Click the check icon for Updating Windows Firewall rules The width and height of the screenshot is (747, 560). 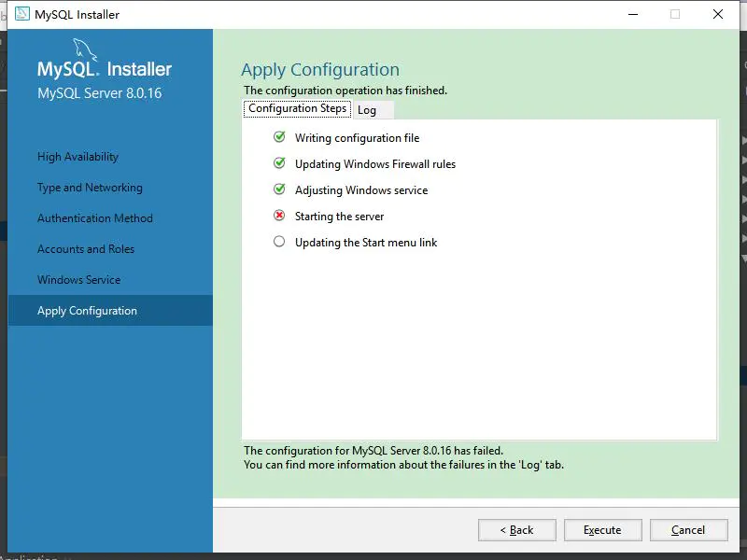[279, 163]
